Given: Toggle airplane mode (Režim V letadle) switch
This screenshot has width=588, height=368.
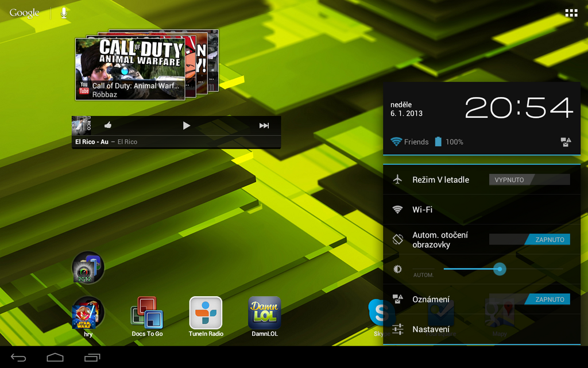Looking at the screenshot, I should click(529, 180).
